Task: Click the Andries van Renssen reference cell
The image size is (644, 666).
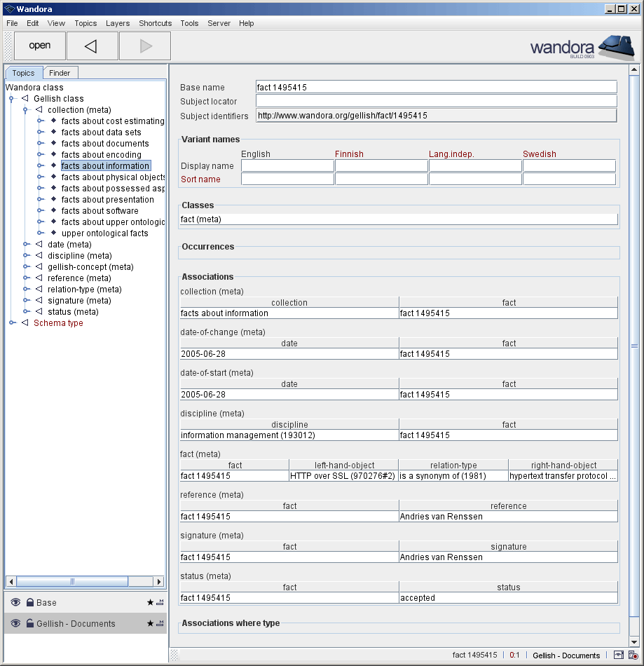Action: point(508,517)
